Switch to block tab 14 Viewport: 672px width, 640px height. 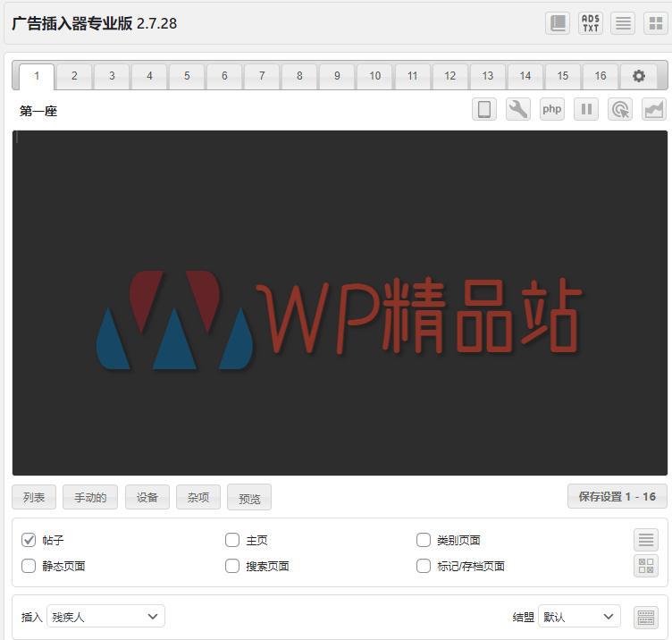click(x=525, y=76)
